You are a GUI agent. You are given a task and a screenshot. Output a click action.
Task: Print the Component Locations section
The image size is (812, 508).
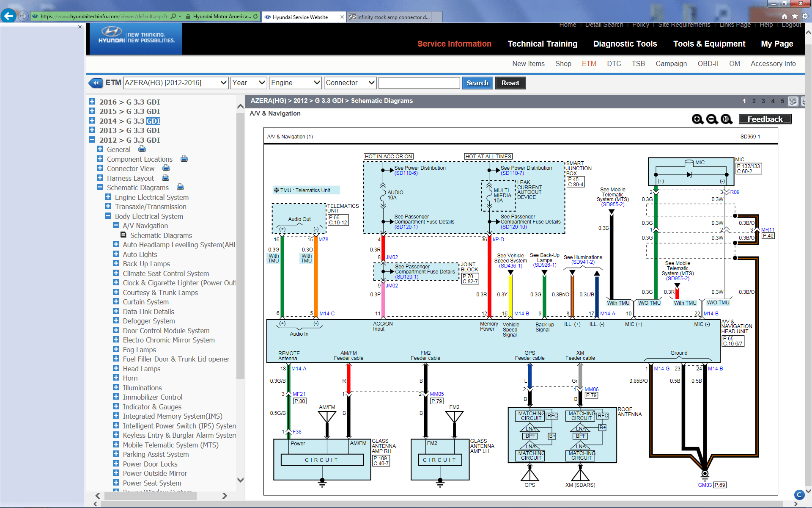pos(184,159)
